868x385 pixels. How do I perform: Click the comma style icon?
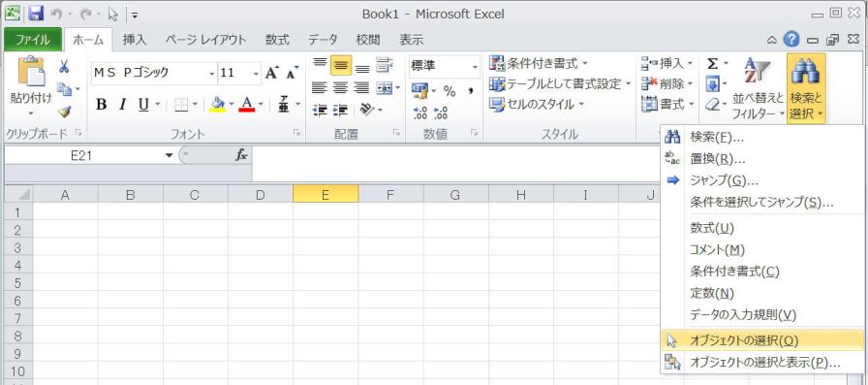click(x=470, y=91)
